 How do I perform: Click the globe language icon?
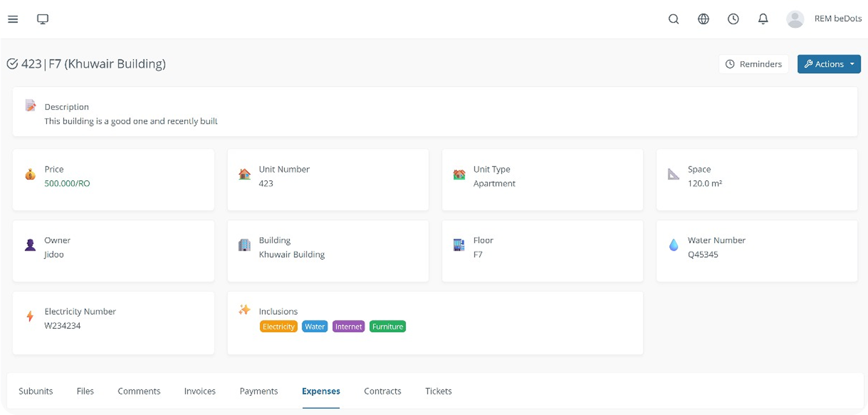tap(703, 19)
